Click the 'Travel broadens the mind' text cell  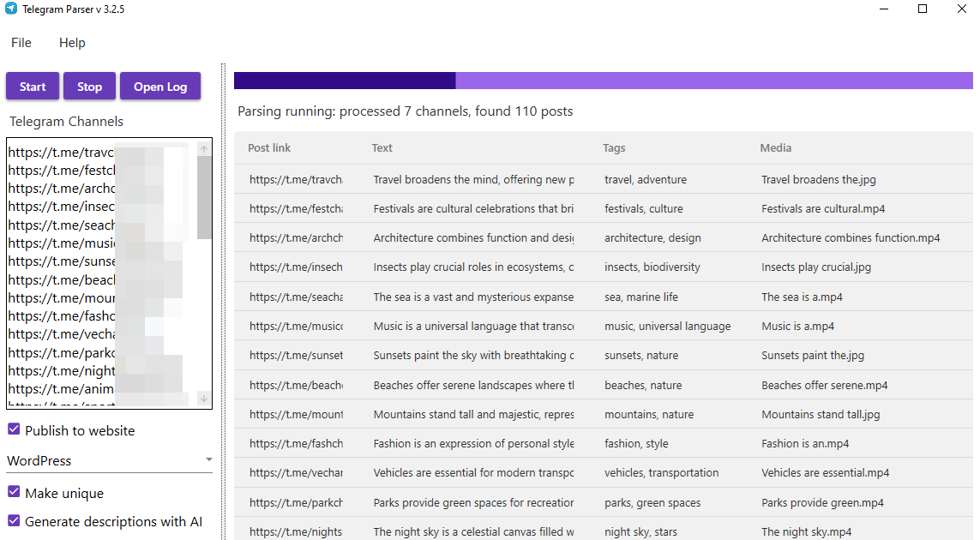point(474,179)
